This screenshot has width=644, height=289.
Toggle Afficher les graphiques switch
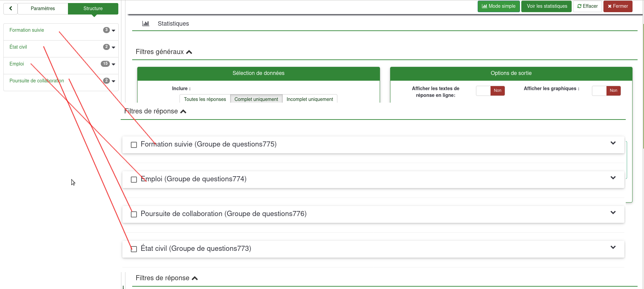pos(606,90)
